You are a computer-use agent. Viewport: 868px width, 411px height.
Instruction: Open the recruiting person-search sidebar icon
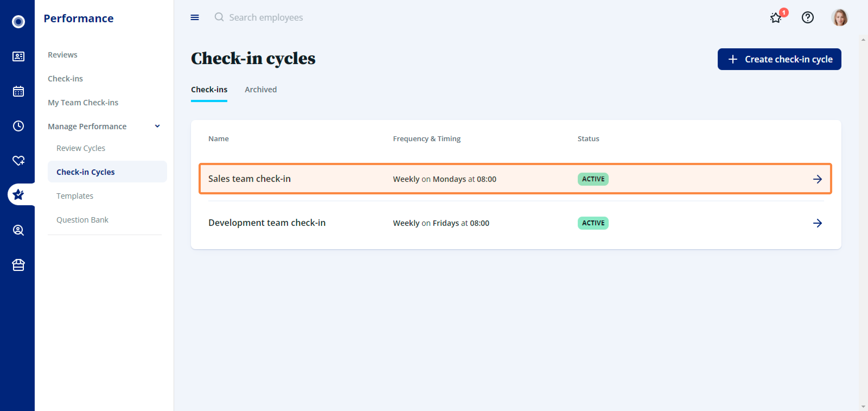(x=18, y=230)
